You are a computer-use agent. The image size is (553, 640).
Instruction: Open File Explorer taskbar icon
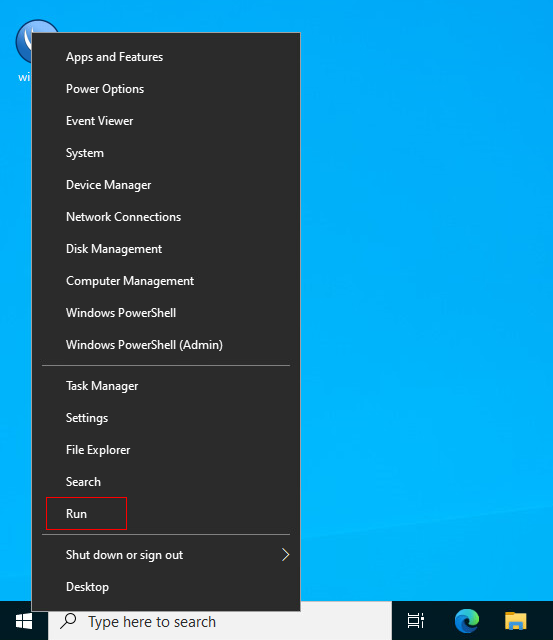pyautogui.click(x=516, y=621)
